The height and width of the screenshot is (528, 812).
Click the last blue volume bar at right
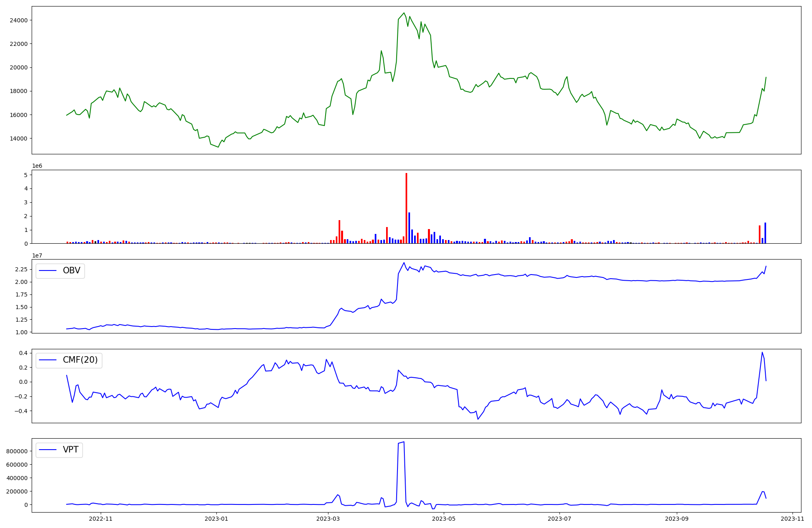click(x=765, y=233)
